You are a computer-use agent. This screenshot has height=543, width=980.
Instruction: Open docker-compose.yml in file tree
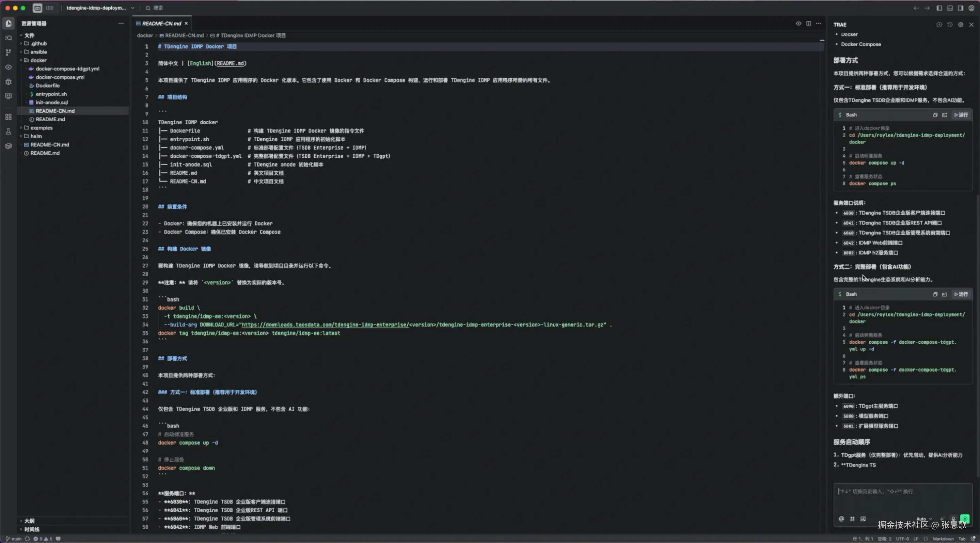[60, 77]
